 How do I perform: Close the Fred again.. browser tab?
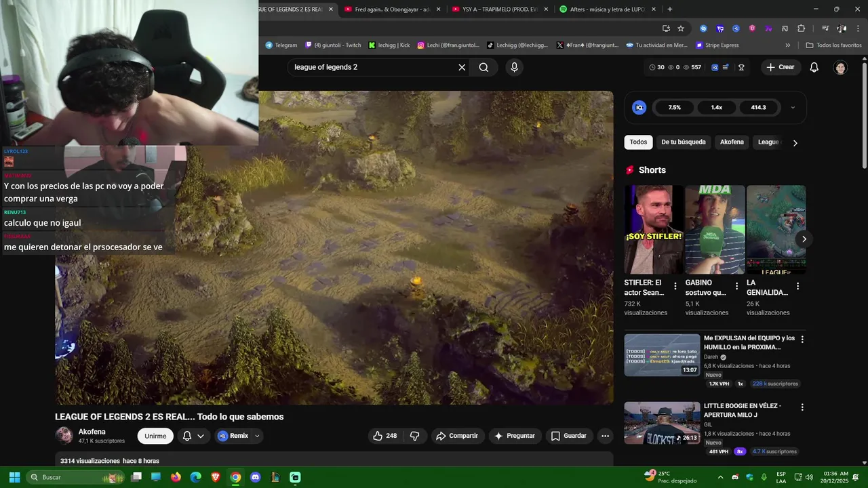[x=438, y=9]
